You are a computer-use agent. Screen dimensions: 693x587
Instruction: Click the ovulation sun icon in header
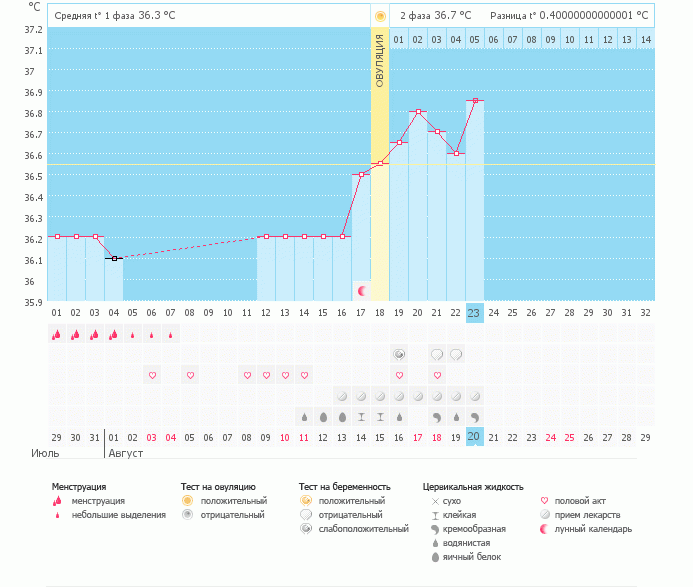[x=380, y=16]
